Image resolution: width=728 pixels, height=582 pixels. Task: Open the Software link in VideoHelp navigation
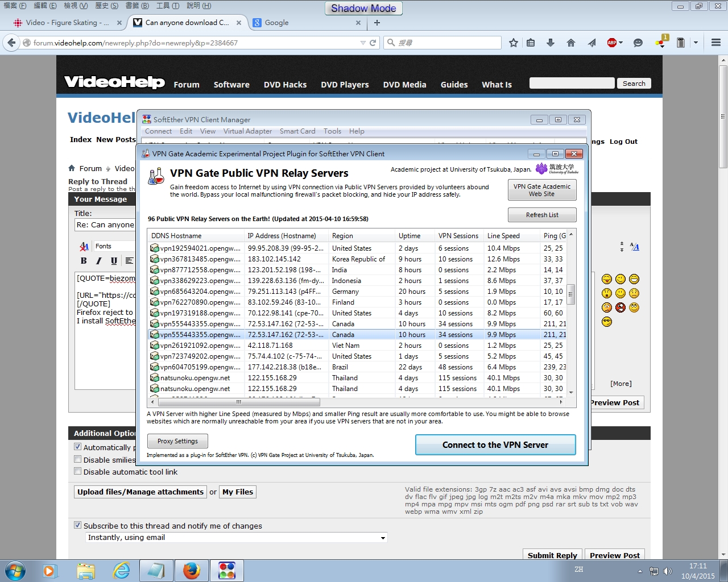[231, 85]
